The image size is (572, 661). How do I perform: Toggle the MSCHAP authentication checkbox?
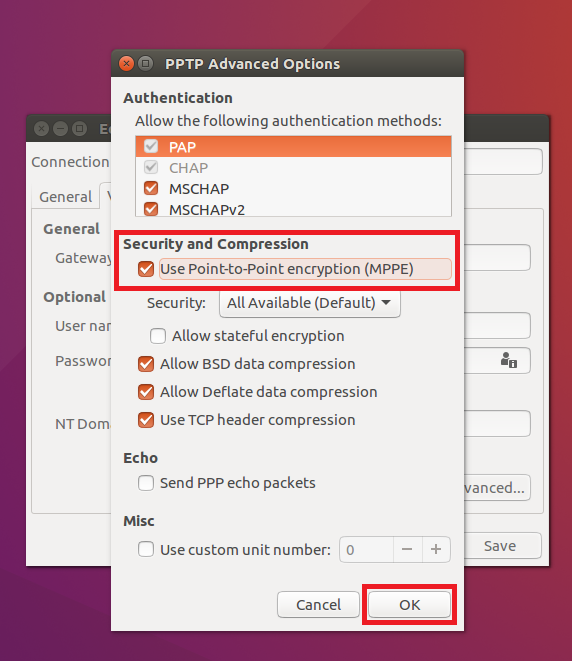151,188
